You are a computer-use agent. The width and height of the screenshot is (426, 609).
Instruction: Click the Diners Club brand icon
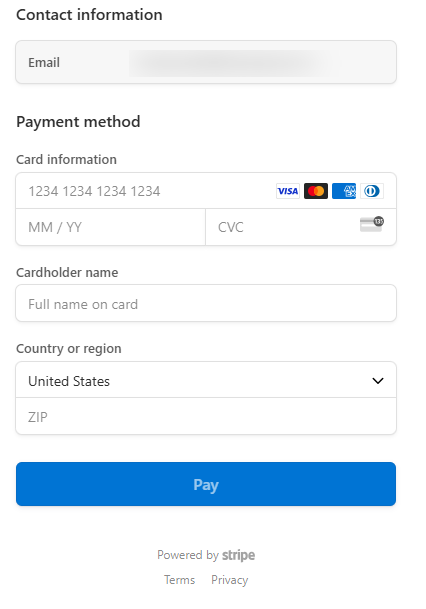pyautogui.click(x=372, y=191)
